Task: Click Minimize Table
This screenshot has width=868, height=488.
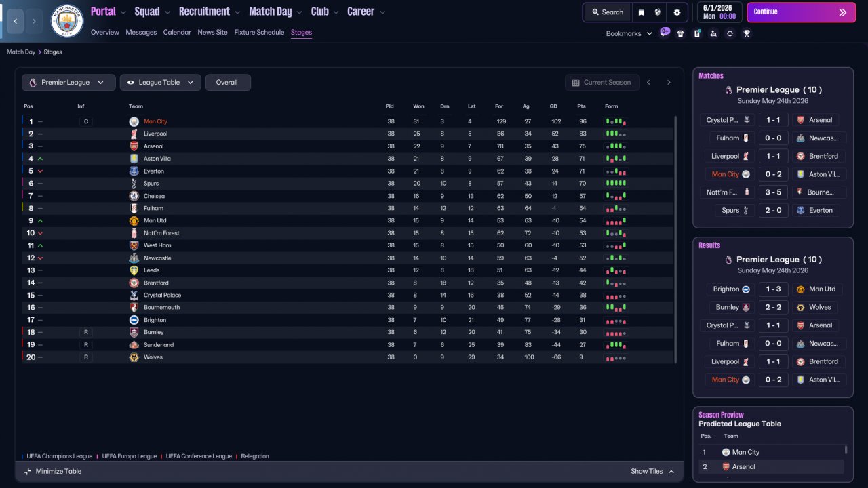Action: pos(53,472)
